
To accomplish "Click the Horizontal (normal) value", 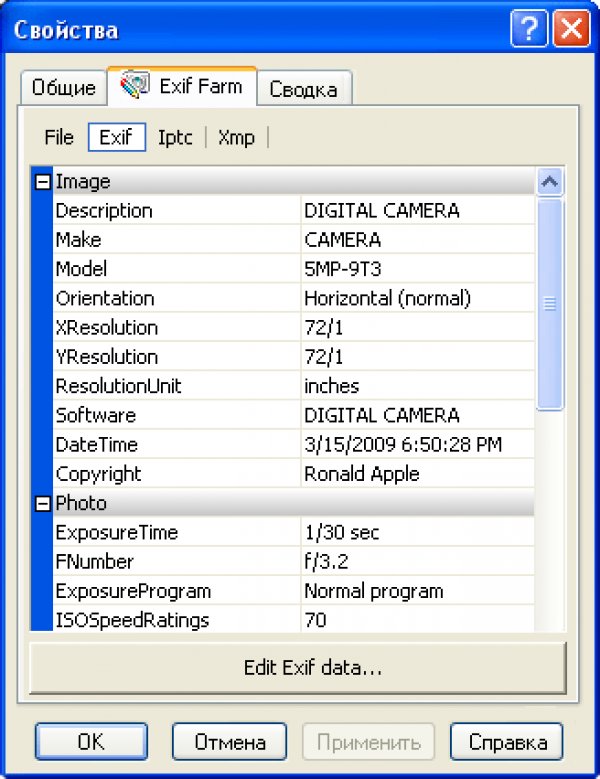I will [387, 299].
